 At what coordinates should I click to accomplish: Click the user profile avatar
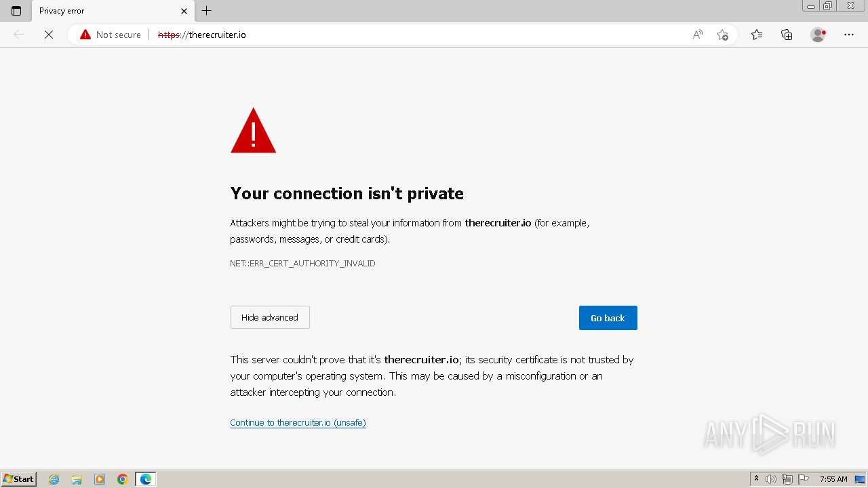tap(818, 35)
